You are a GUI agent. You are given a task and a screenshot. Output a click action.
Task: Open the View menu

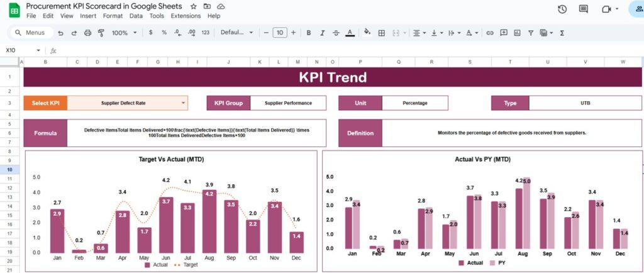(67, 16)
